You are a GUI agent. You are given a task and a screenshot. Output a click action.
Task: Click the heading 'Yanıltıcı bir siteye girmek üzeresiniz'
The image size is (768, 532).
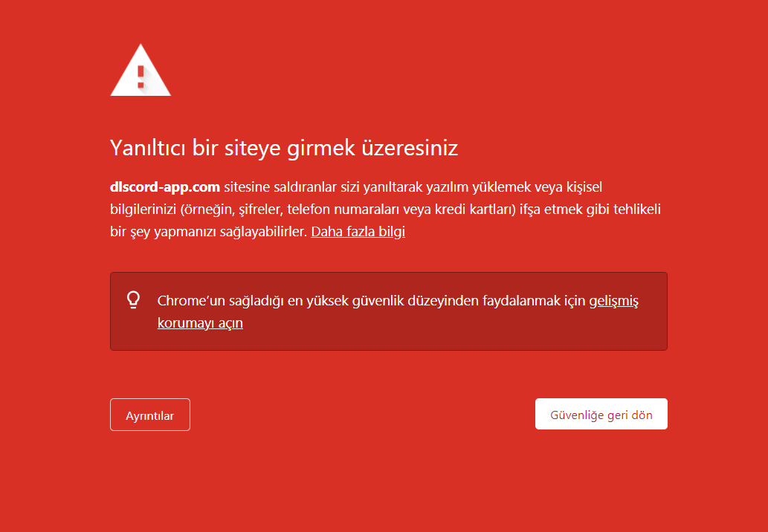[284, 148]
